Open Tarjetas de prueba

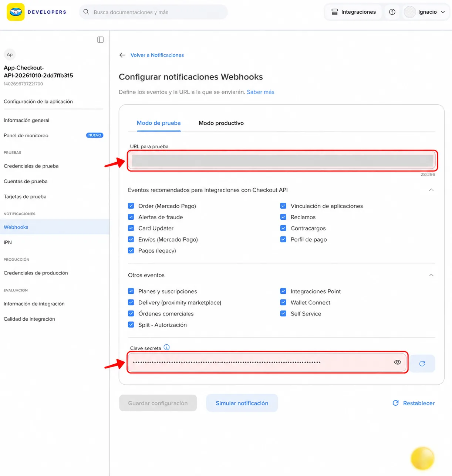(x=25, y=196)
